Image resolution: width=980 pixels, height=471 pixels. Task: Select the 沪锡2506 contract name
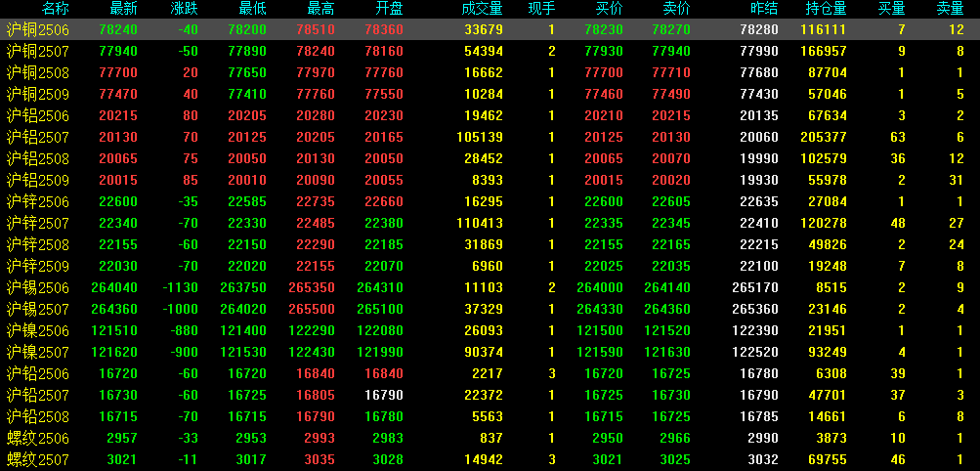pyautogui.click(x=37, y=288)
